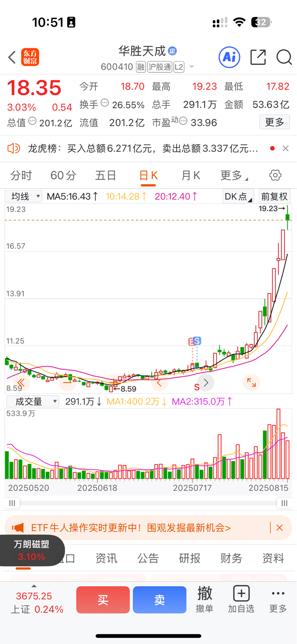Switch to 财务 tab
Screen dimensions: 297x644
pos(231,558)
